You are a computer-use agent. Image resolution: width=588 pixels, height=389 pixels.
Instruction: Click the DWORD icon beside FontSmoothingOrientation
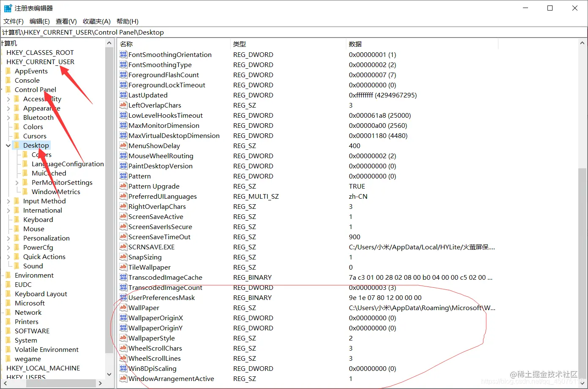(x=123, y=54)
